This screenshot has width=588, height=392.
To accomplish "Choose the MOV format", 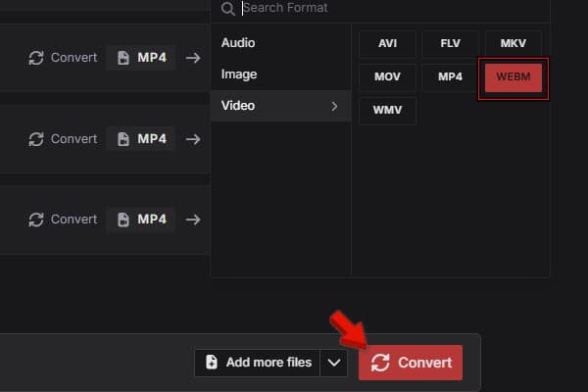I will click(387, 76).
